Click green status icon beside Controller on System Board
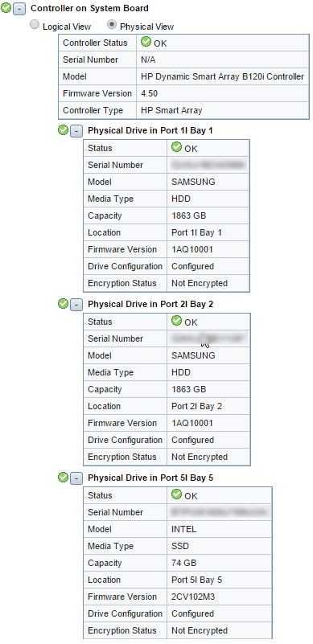This screenshot has height=644, width=313. click(6, 8)
